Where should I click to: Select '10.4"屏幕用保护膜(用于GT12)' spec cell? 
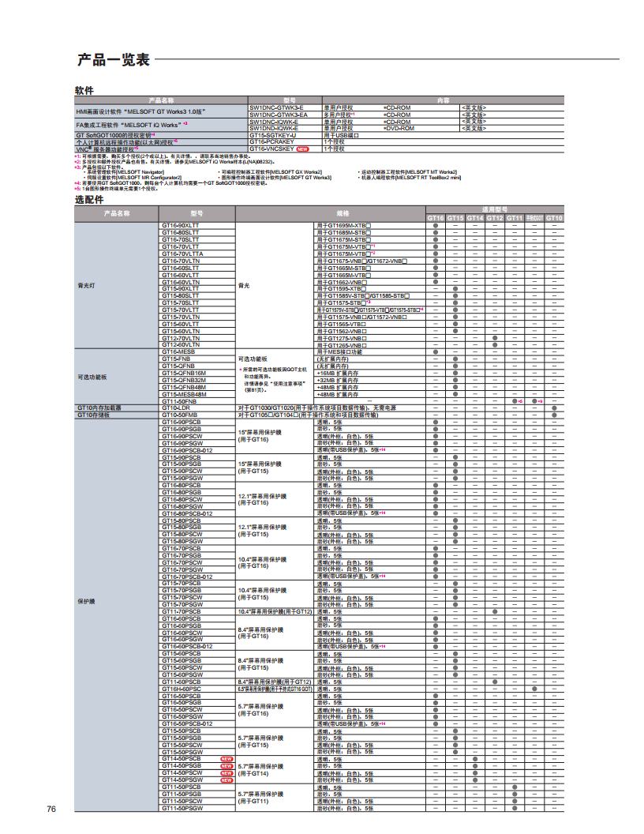pos(275,611)
